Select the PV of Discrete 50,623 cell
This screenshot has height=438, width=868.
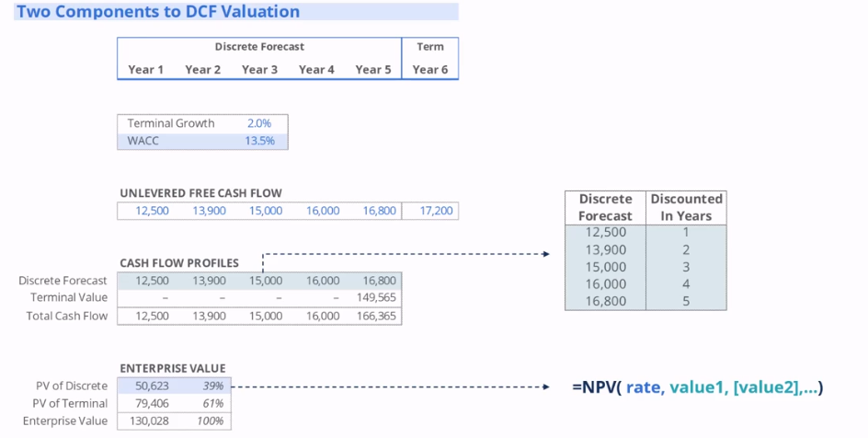pyautogui.click(x=152, y=386)
